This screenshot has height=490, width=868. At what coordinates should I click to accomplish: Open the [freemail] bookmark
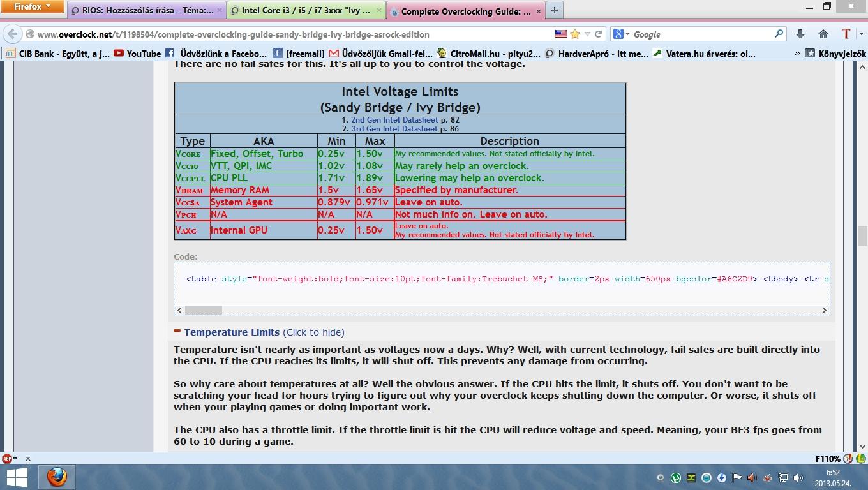click(299, 54)
